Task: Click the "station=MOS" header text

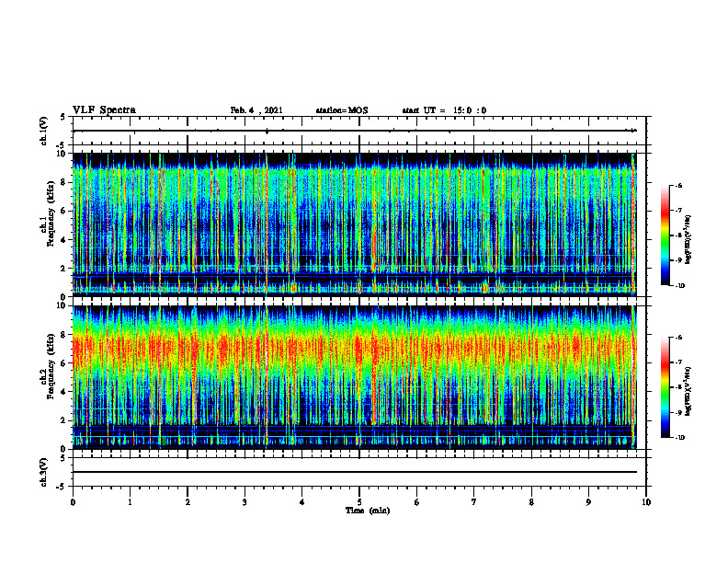Action: coord(342,110)
